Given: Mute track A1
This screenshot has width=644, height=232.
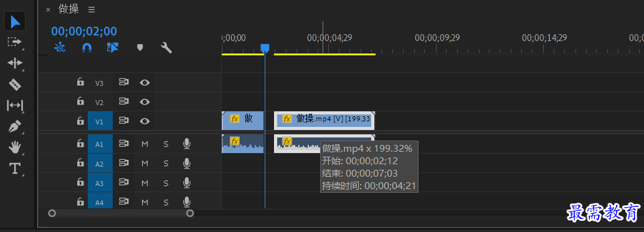Looking at the screenshot, I should click(144, 144).
